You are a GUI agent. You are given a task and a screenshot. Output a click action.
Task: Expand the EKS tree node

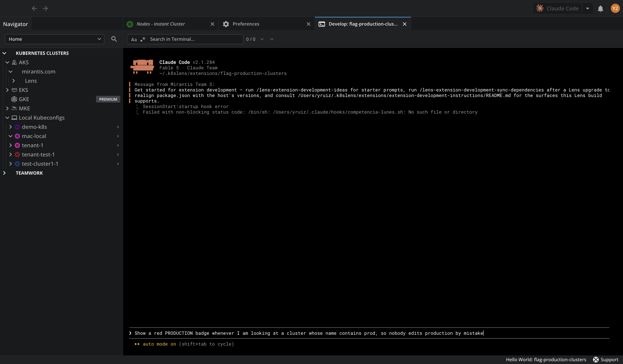tap(7, 90)
